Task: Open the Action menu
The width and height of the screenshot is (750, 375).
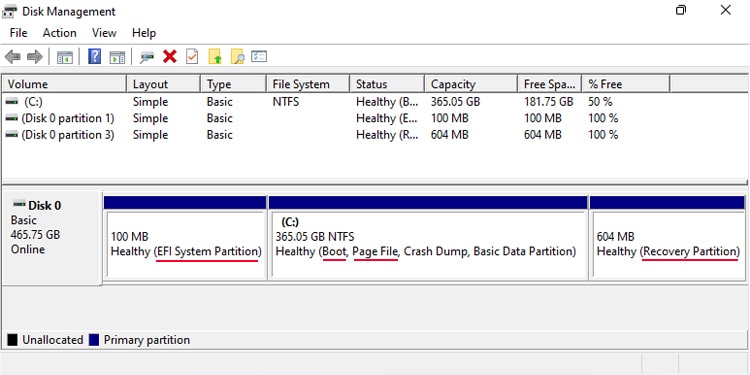Action: [59, 33]
